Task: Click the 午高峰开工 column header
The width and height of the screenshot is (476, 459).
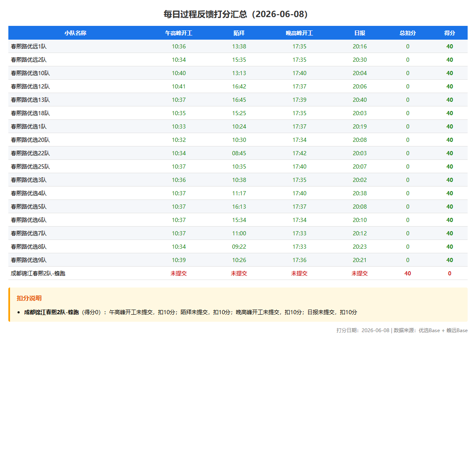Action: pos(179,33)
